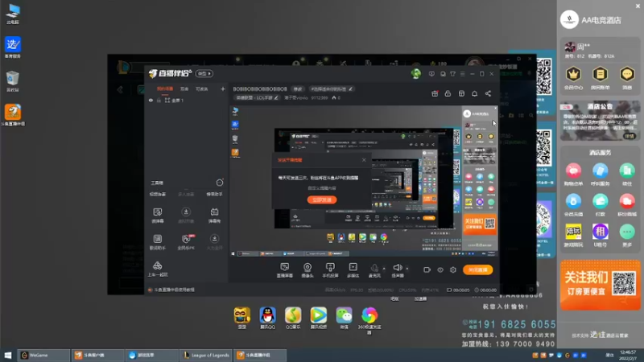
Task: Click 关注我们 QR banner
Action: [x=600, y=285]
